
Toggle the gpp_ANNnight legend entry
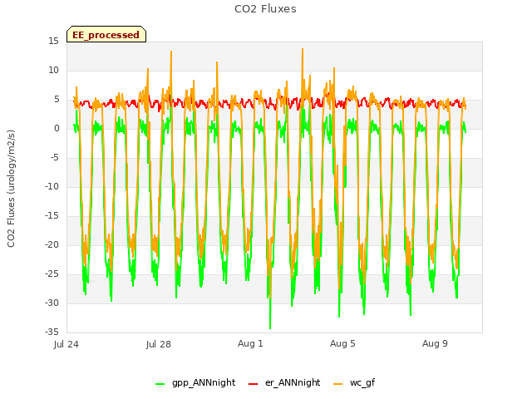click(x=195, y=382)
